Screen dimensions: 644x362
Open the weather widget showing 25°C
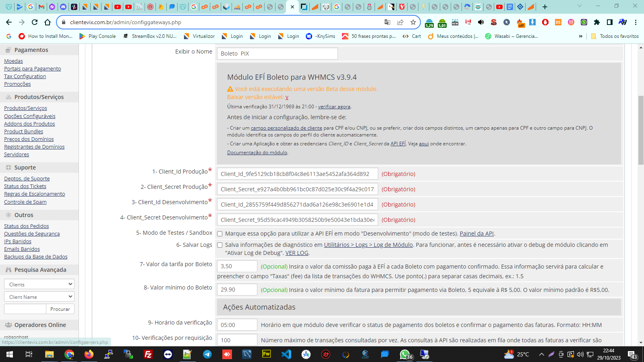click(517, 354)
